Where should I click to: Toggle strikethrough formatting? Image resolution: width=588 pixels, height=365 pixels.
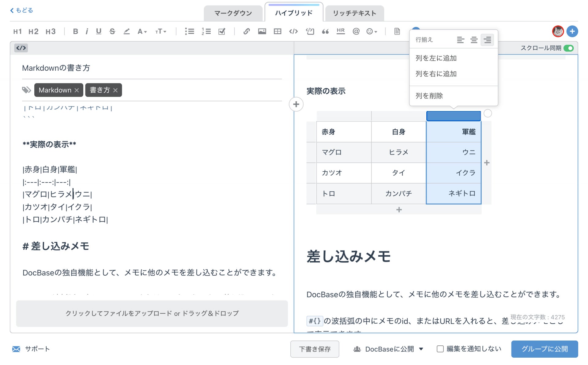pyautogui.click(x=112, y=31)
